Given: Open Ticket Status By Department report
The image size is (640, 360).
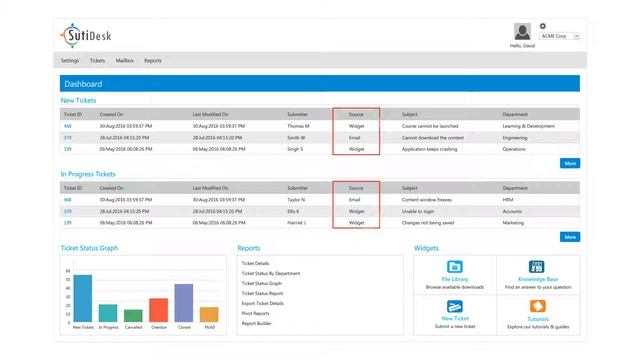Looking at the screenshot, I should click(x=271, y=273).
